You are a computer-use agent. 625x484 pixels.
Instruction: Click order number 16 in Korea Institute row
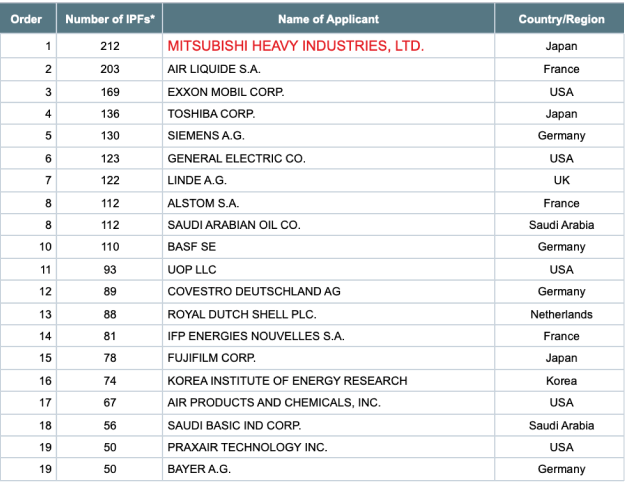coord(45,381)
